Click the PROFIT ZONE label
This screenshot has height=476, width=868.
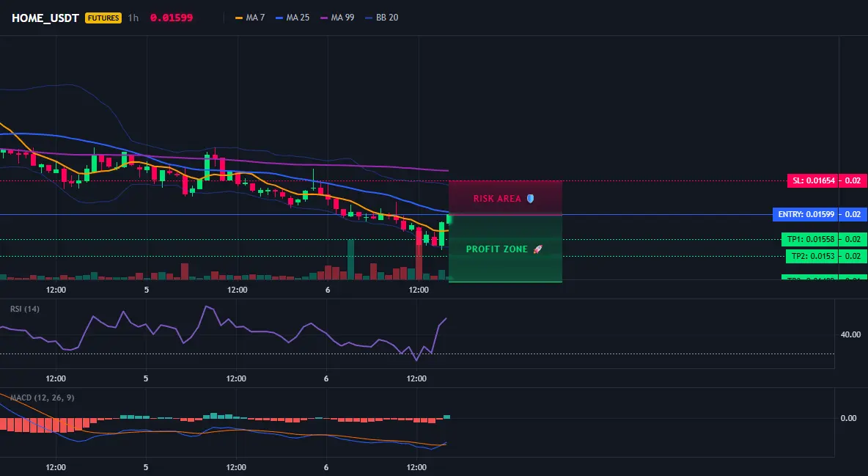click(497, 249)
